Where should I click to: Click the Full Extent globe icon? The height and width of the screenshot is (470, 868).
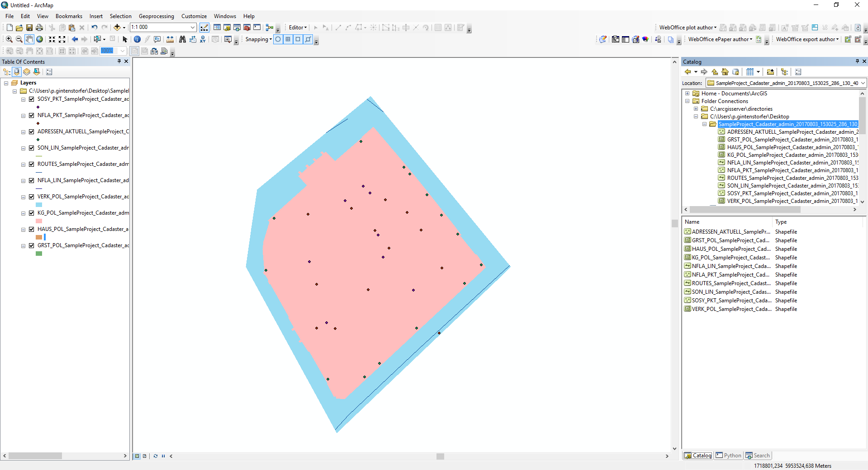(40, 40)
